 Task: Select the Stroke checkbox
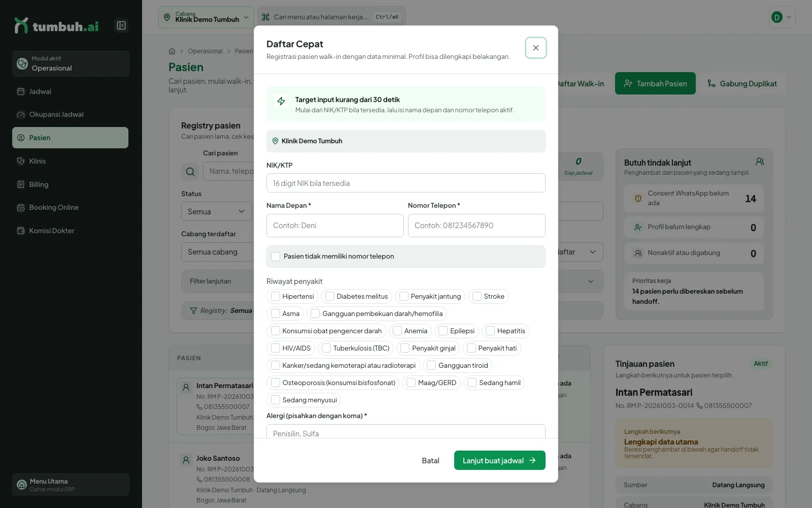click(477, 296)
